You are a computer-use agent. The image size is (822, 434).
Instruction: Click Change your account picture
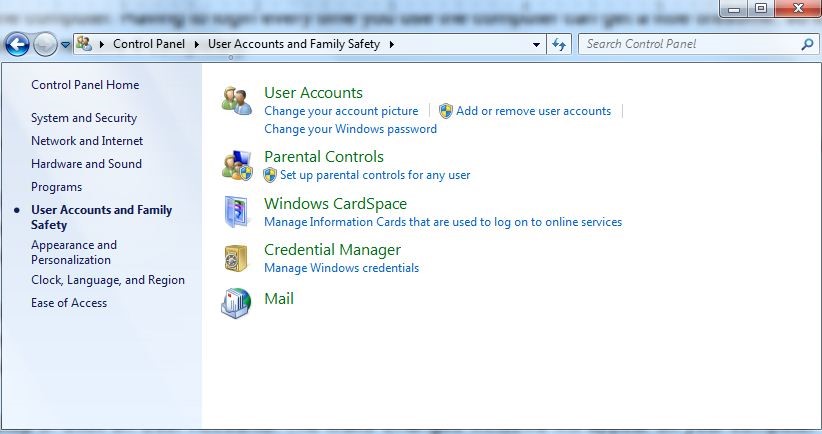[x=341, y=111]
